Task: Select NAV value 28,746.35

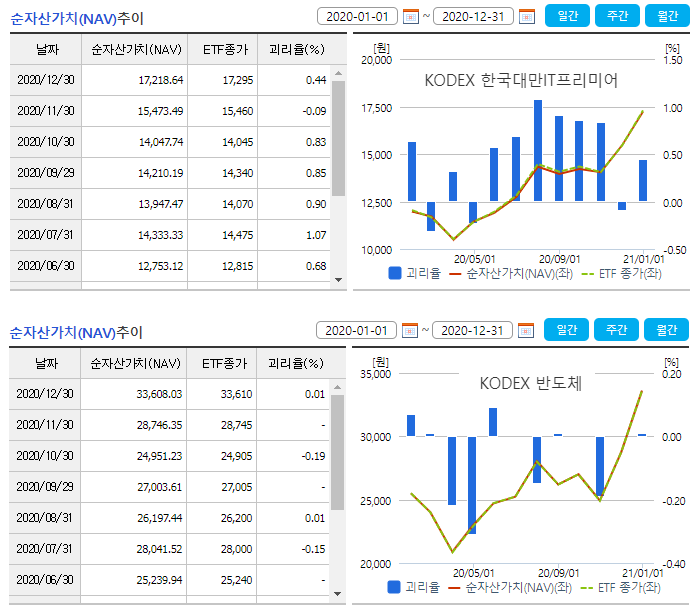Action: (x=159, y=425)
